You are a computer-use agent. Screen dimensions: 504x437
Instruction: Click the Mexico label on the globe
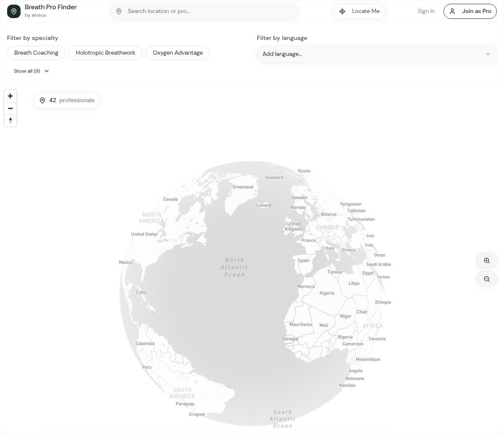tap(126, 263)
